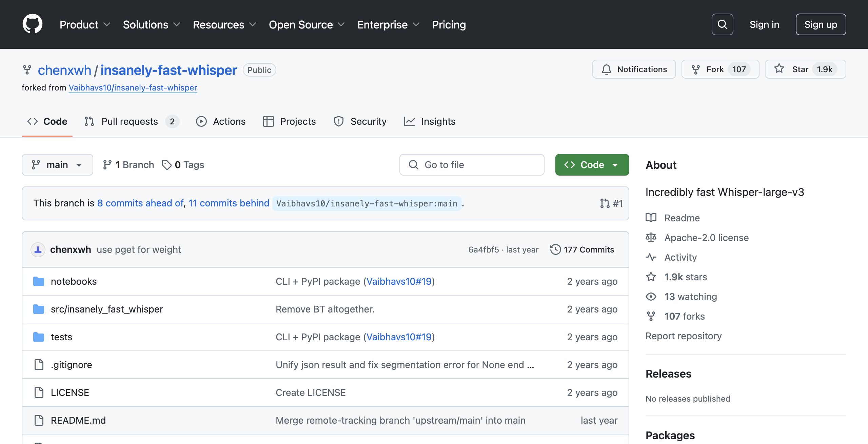
Task: Click the LICENSE file icon
Action: [39, 392]
